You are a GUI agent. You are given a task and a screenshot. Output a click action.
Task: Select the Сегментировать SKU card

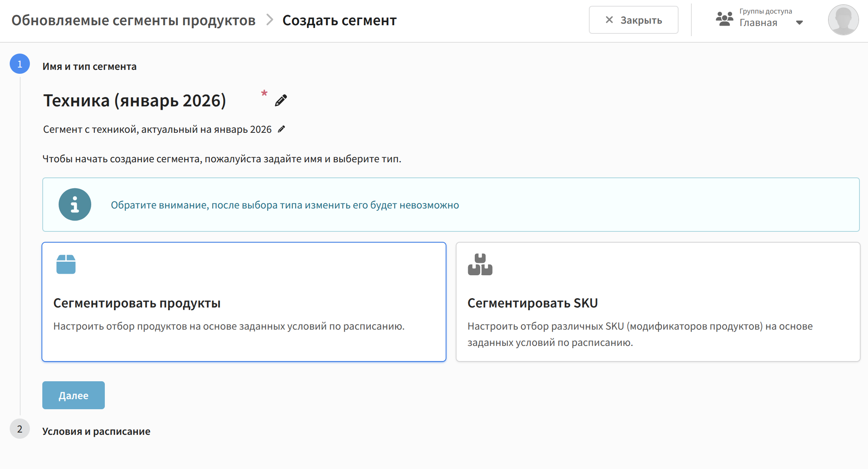(658, 302)
